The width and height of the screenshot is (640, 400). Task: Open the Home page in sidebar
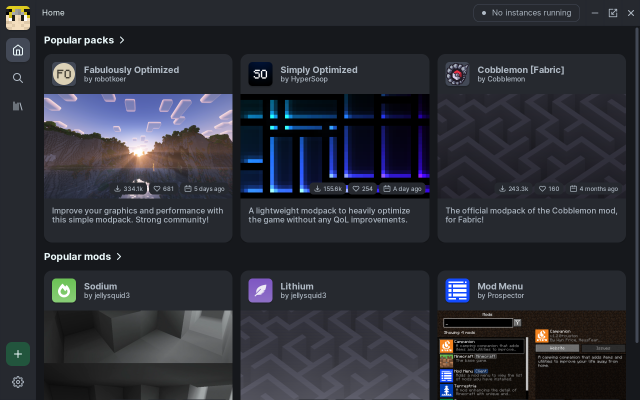point(17,50)
